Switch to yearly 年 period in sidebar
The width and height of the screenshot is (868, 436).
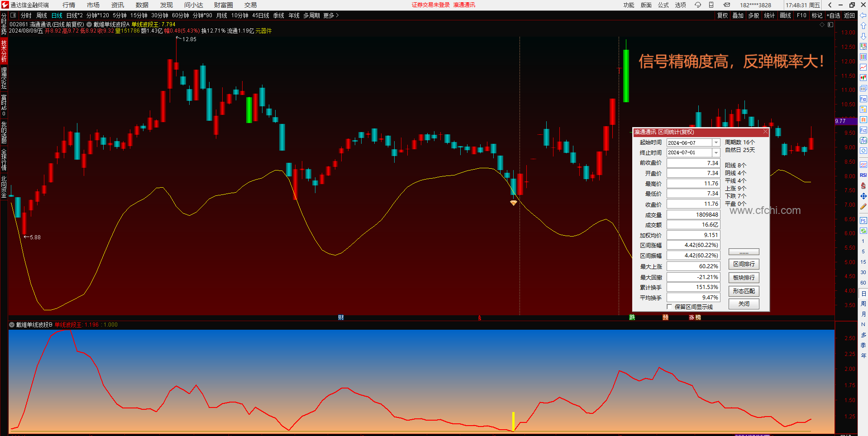[863, 355]
